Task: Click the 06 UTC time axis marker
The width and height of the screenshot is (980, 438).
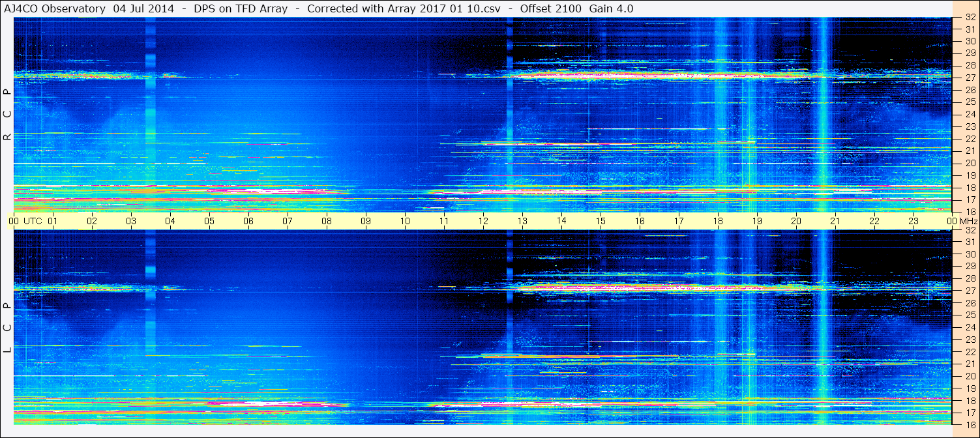Action: (248, 221)
